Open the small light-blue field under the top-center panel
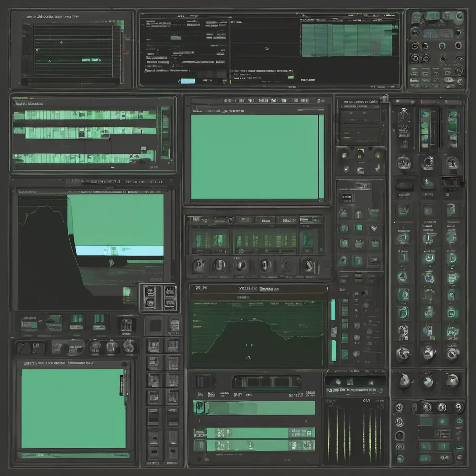 [x=187, y=81]
